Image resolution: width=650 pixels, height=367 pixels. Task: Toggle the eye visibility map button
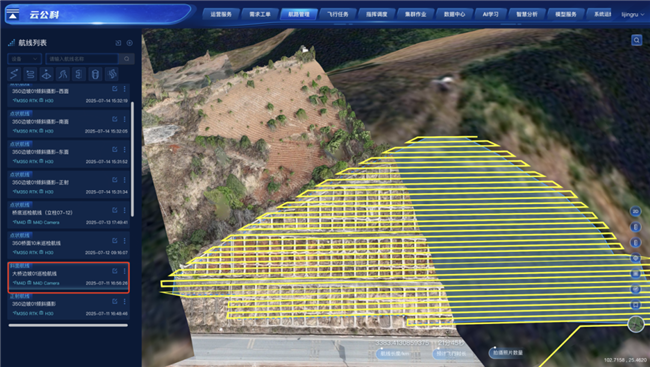pos(635,258)
